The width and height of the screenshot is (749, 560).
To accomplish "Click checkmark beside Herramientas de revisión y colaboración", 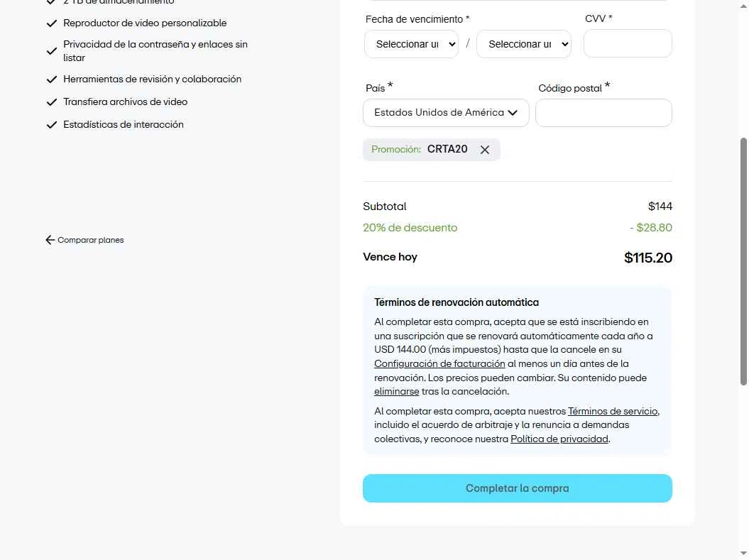I will point(51,79).
